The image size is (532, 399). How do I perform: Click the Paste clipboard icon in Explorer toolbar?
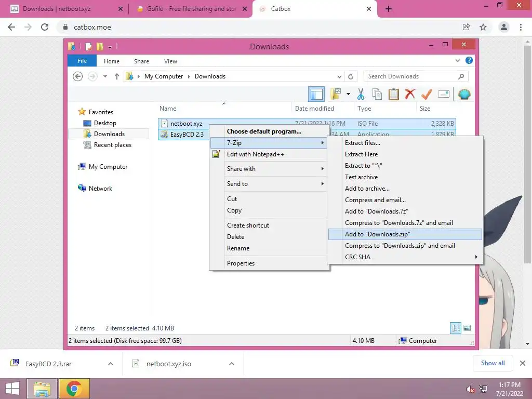pyautogui.click(x=394, y=94)
